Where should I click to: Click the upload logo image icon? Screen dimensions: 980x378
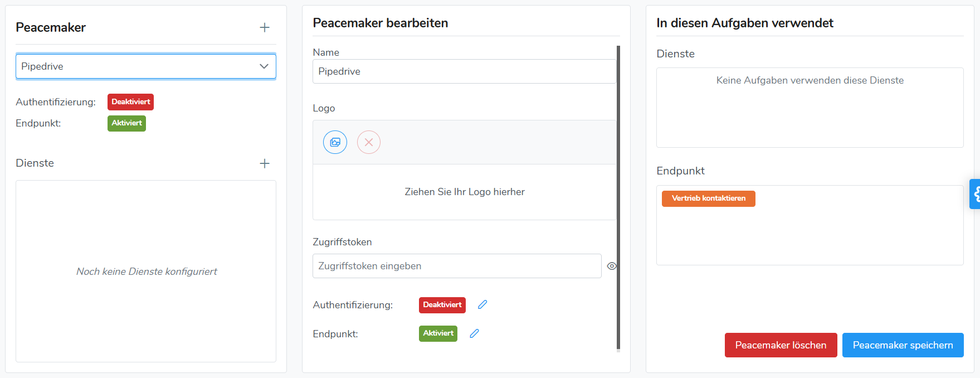[x=335, y=142]
